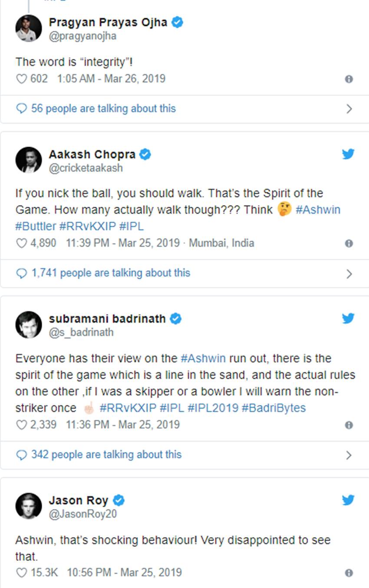The image size is (369, 588).
Task: Open info icon on Aakash Chopra's tweet
Action: (x=349, y=243)
